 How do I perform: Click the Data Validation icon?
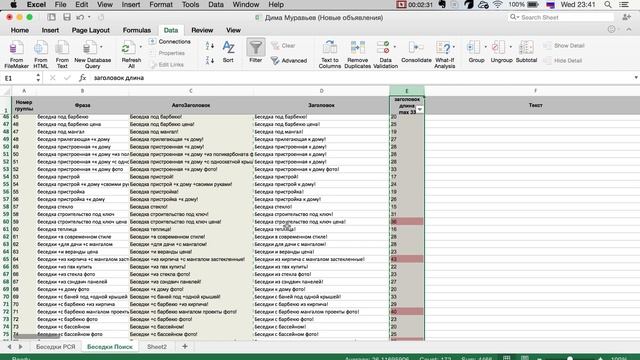click(383, 47)
